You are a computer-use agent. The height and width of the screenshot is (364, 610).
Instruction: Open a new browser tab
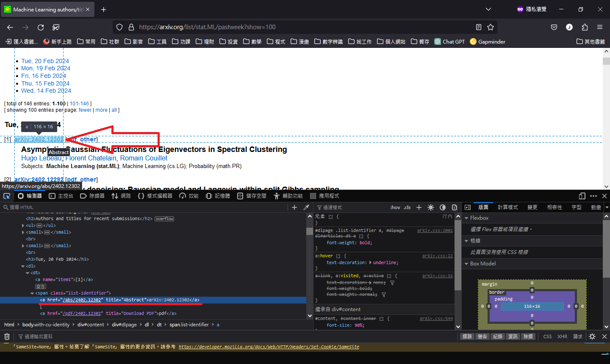[x=104, y=9]
